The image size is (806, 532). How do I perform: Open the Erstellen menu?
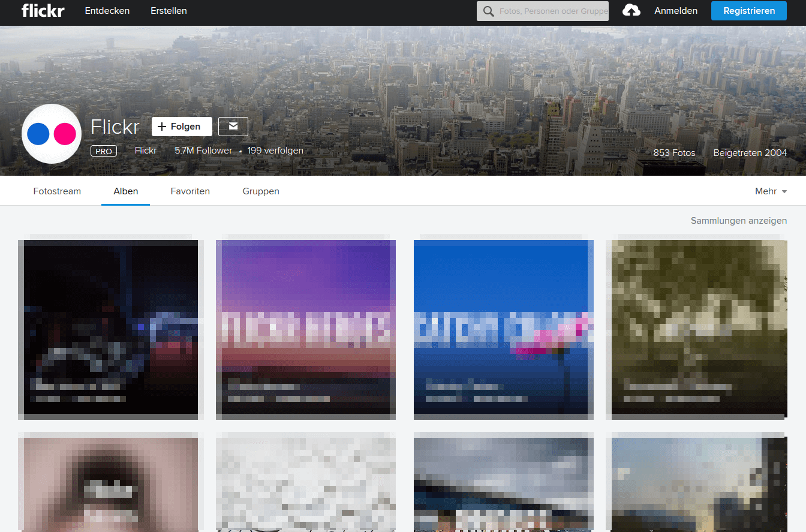(x=169, y=11)
